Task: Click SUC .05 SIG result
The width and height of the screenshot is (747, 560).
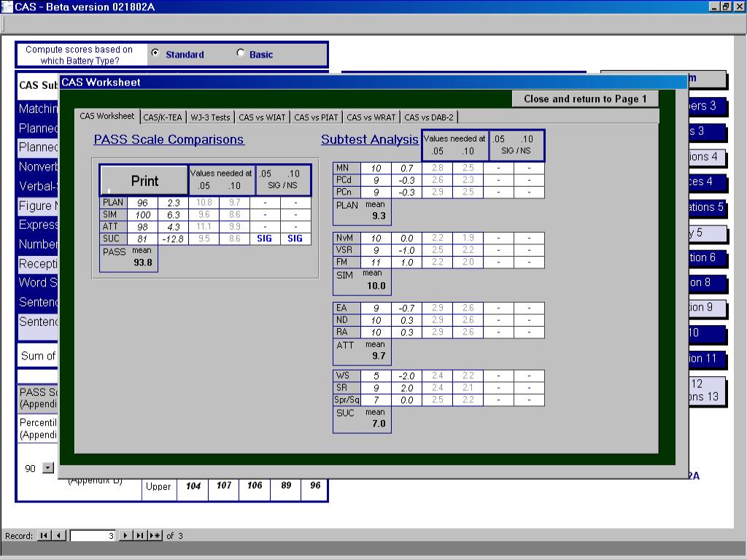Action: pyautogui.click(x=264, y=238)
